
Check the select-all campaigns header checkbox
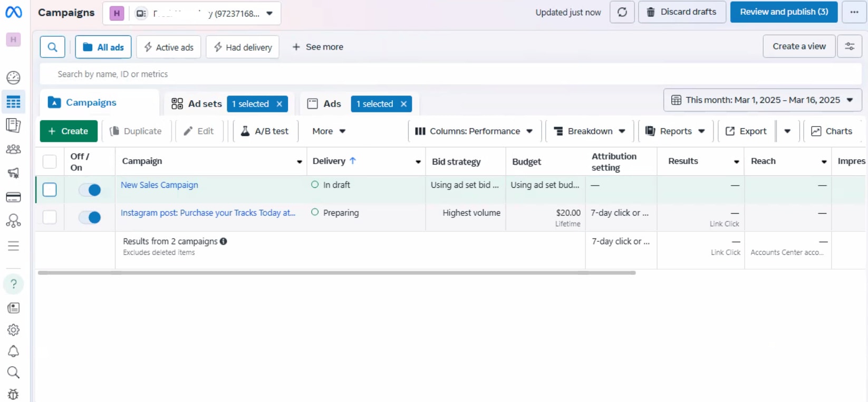(50, 161)
